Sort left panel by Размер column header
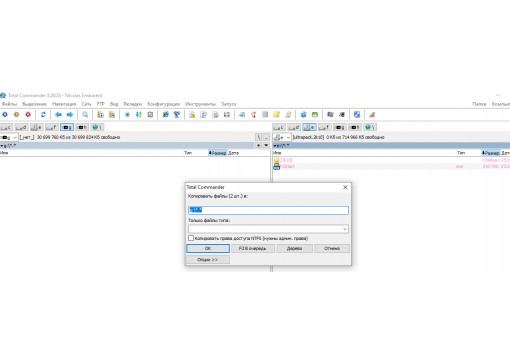 [217, 153]
